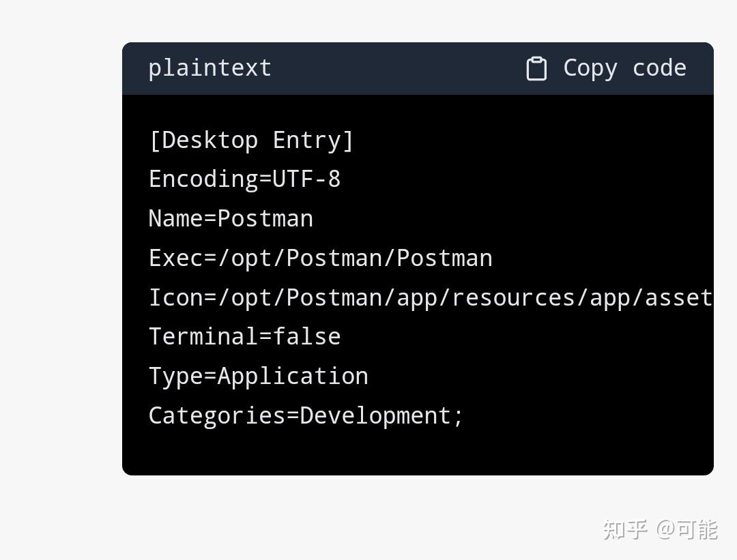737x560 pixels.
Task: Click the Name=Postman line
Action: tap(231, 218)
